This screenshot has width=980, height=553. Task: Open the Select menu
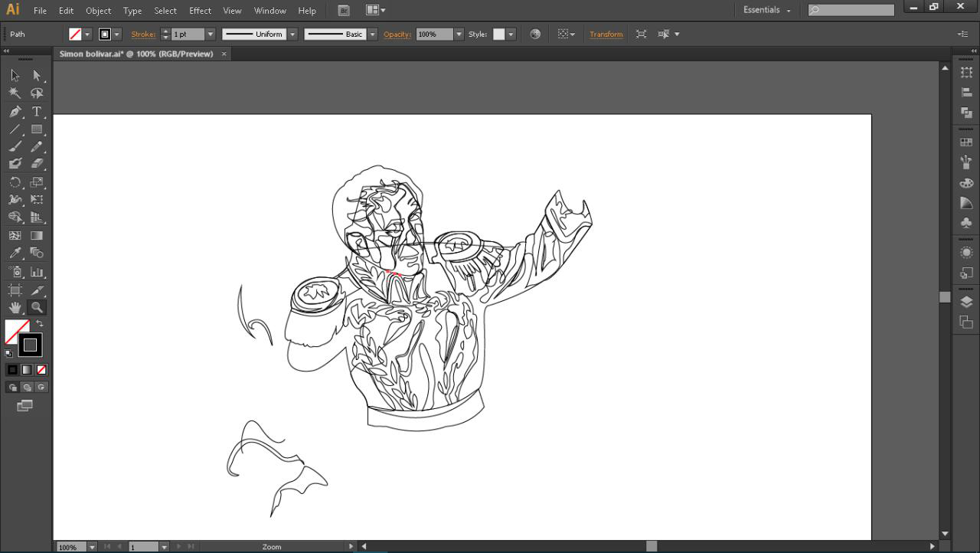click(165, 11)
